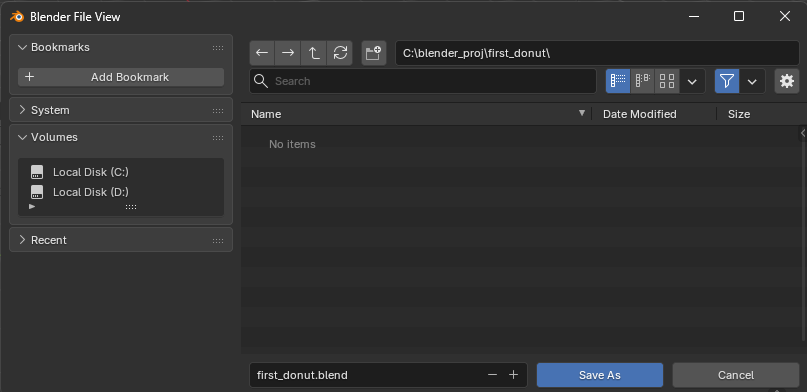
Task: Go back to previous folder
Action: (x=262, y=53)
